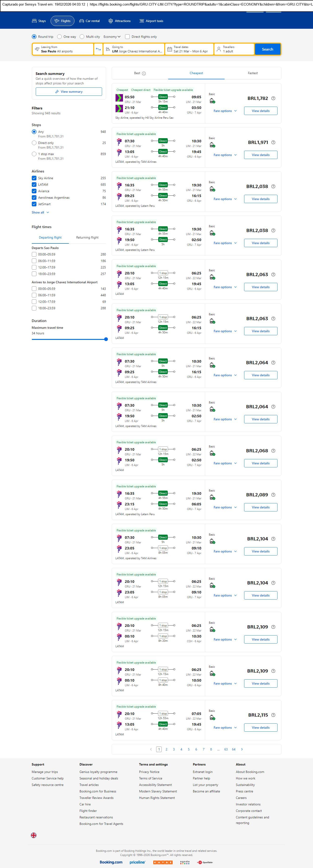Tick the Direct flights only checkbox
Screen dimensions: 313x868
pos(127,37)
